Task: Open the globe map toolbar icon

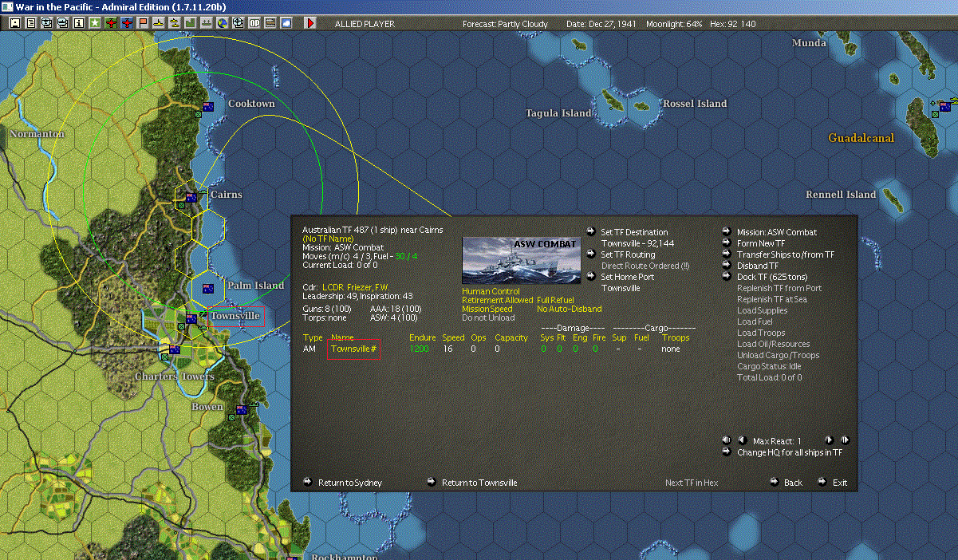Action: pyautogui.click(x=222, y=23)
